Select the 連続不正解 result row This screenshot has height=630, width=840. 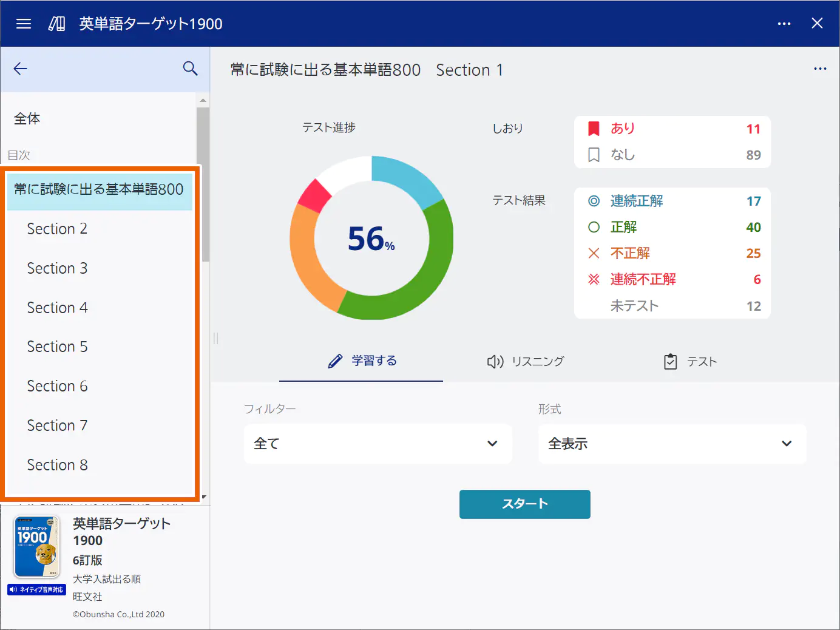(672, 279)
